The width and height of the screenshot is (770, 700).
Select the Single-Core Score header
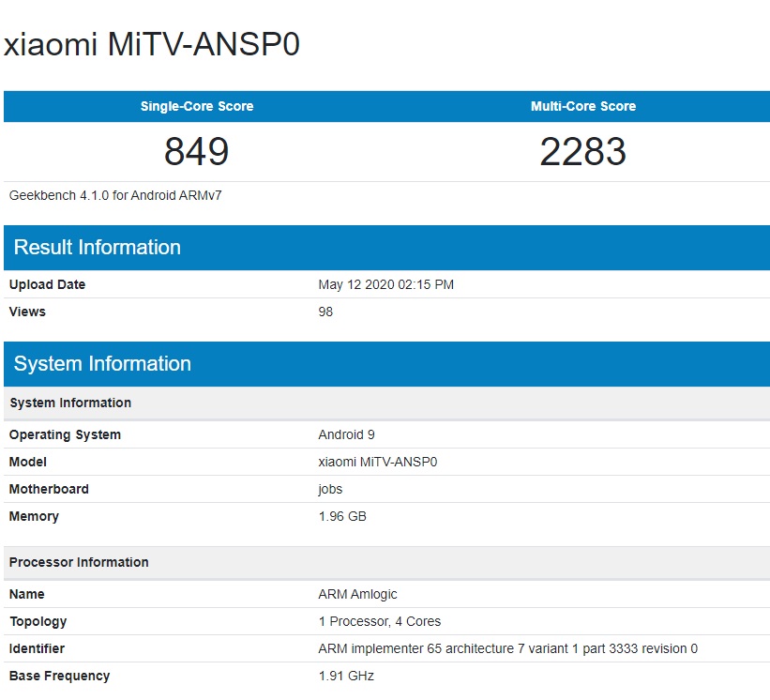pyautogui.click(x=197, y=106)
